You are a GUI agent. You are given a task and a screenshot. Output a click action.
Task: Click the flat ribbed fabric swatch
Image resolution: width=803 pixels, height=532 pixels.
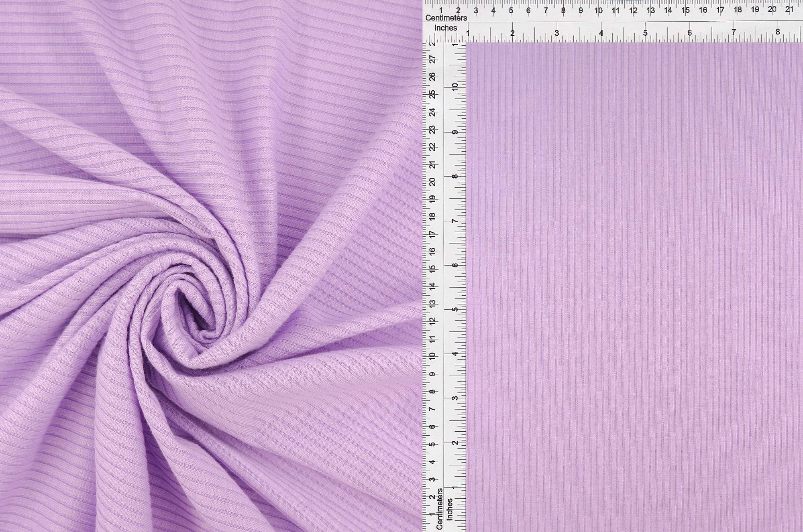point(634,287)
